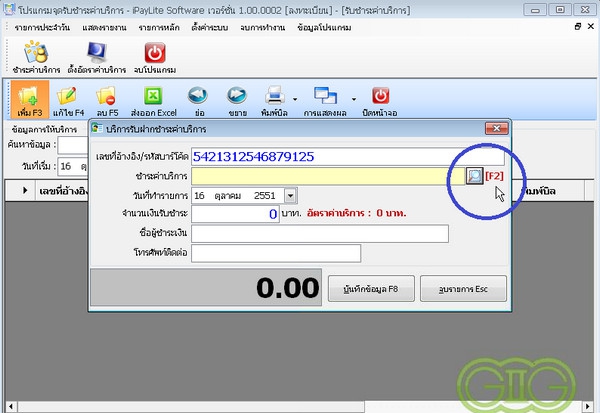
Task: Click the บันทึกข้อมูล F8 button
Action: pos(371,289)
